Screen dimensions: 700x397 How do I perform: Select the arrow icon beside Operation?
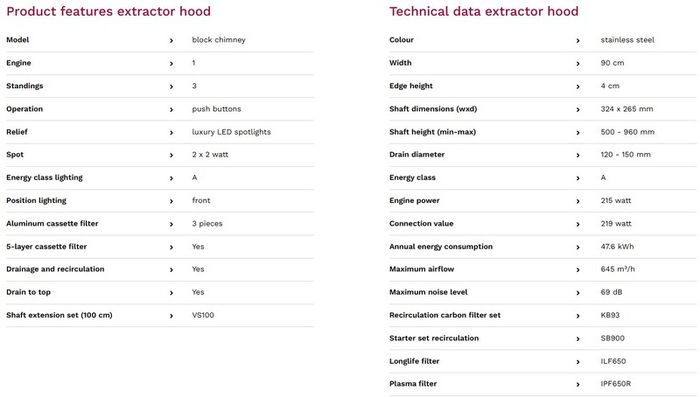click(x=171, y=110)
